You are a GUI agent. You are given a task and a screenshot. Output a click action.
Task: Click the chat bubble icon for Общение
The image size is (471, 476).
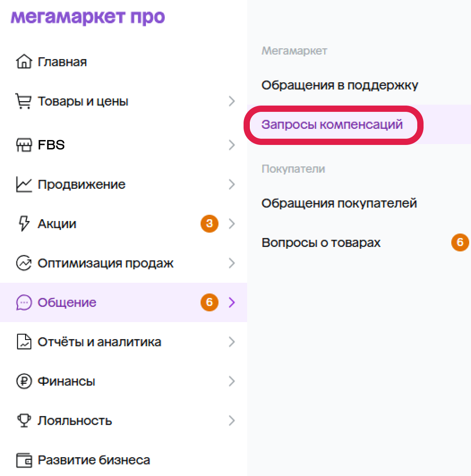pyautogui.click(x=24, y=302)
